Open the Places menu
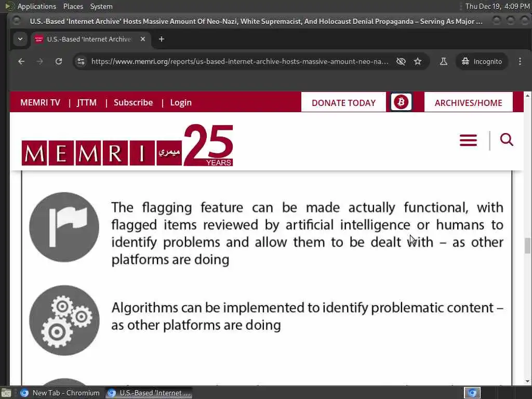This screenshot has height=399, width=532. (73, 6)
